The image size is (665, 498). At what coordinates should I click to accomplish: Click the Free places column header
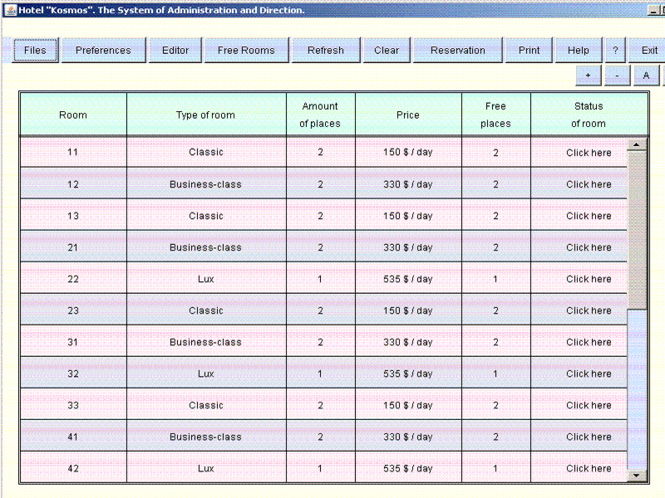(496, 115)
